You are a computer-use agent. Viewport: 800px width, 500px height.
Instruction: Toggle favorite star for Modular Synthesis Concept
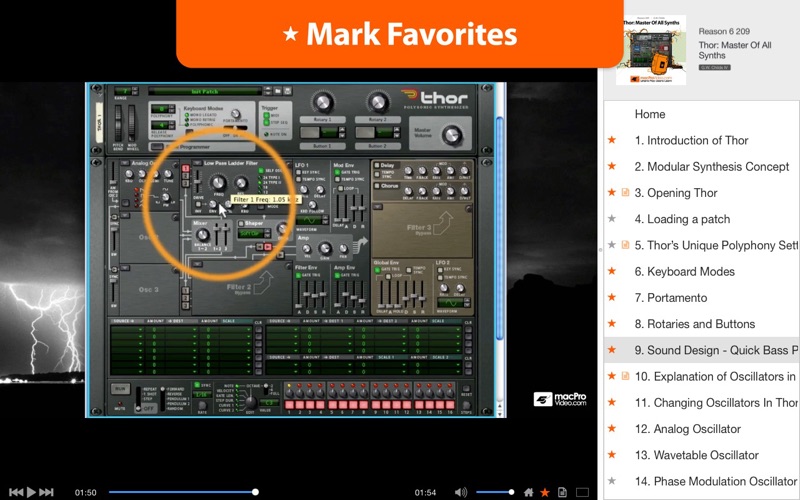pos(612,166)
